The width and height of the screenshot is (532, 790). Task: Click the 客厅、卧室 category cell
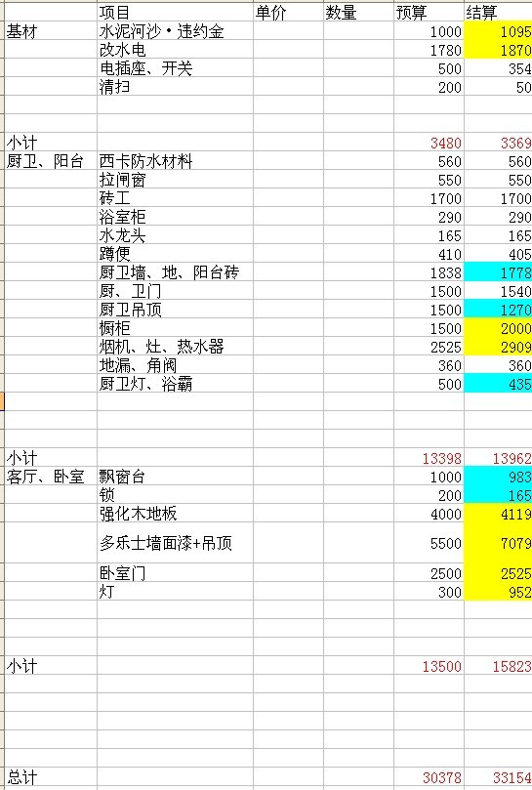click(x=51, y=477)
